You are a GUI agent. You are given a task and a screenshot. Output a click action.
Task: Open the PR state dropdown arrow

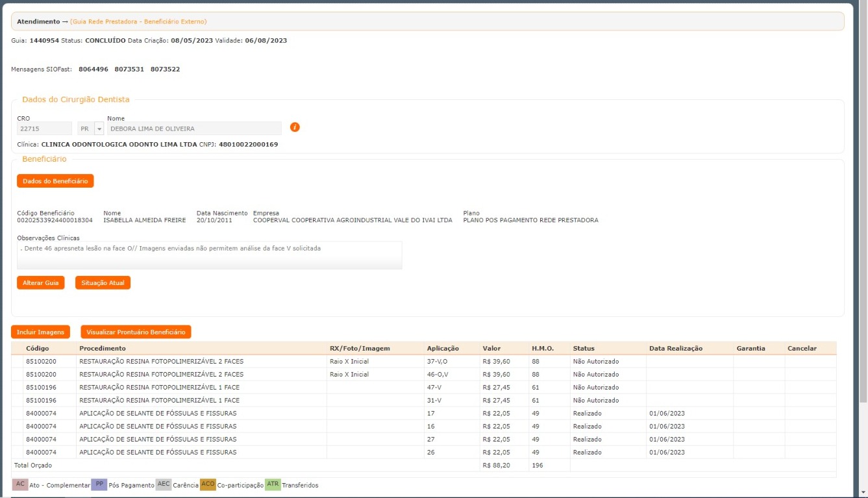(99, 129)
